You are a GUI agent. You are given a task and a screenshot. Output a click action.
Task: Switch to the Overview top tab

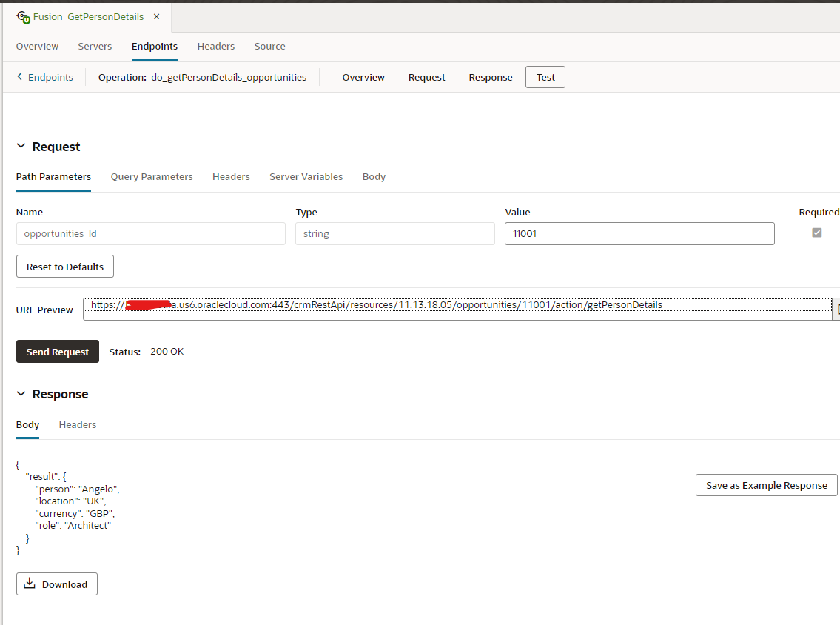coord(37,46)
